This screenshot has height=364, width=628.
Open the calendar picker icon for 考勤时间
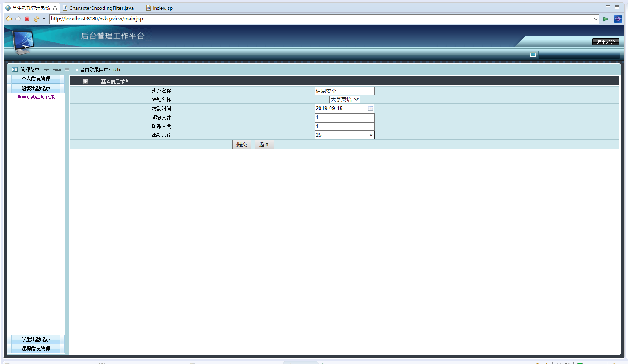tap(370, 108)
